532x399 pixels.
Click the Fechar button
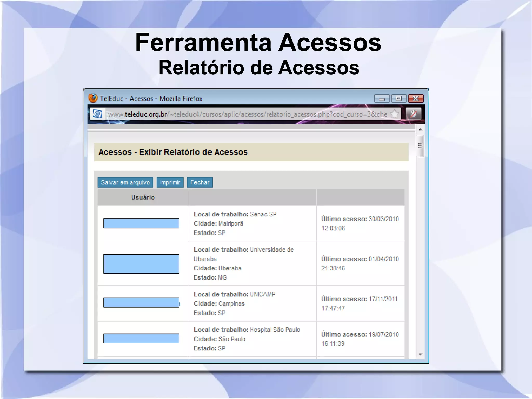(200, 182)
